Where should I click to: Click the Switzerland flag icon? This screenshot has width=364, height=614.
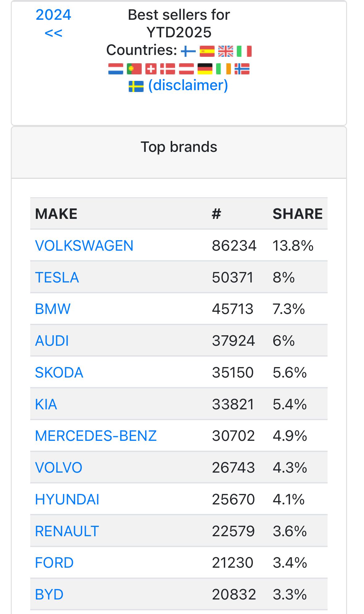coord(151,69)
